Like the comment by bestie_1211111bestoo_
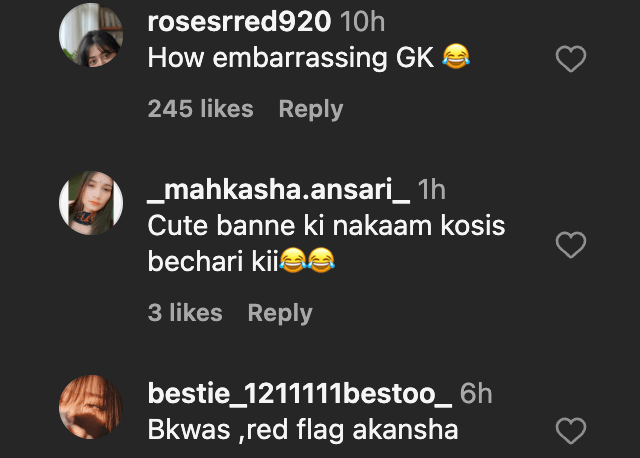Image resolution: width=640 pixels, height=458 pixels. point(570,431)
